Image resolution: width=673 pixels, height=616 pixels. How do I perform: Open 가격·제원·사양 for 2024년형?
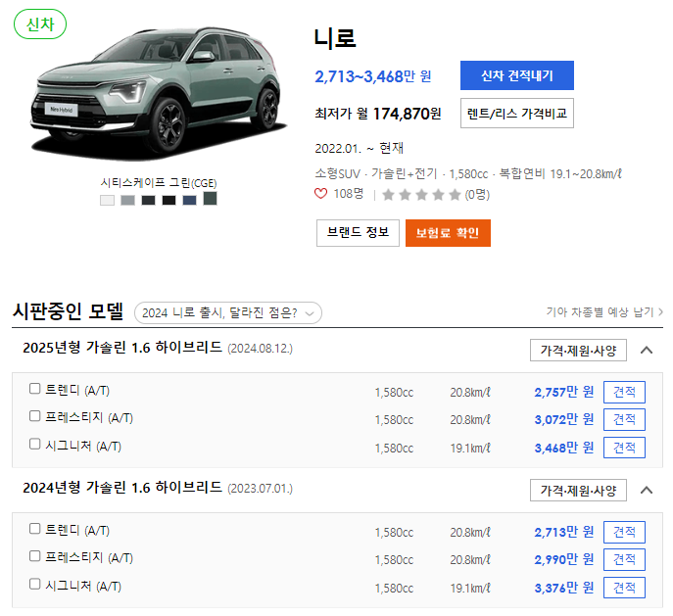(x=578, y=490)
